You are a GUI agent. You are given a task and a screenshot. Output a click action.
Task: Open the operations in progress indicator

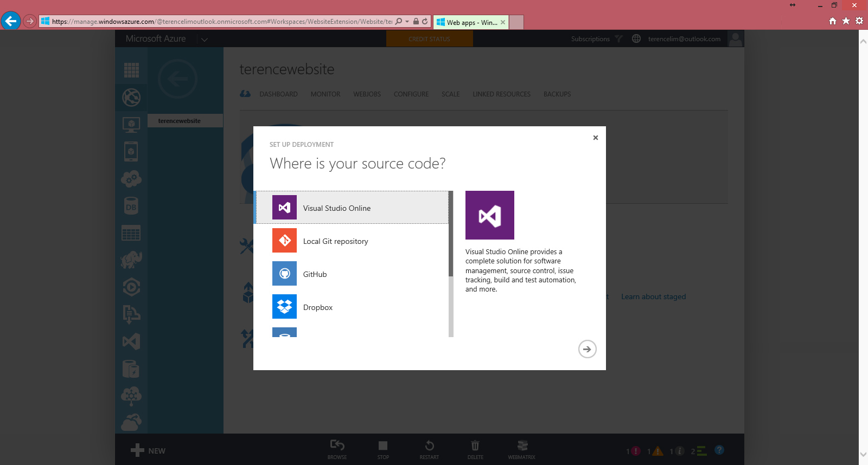699,451
